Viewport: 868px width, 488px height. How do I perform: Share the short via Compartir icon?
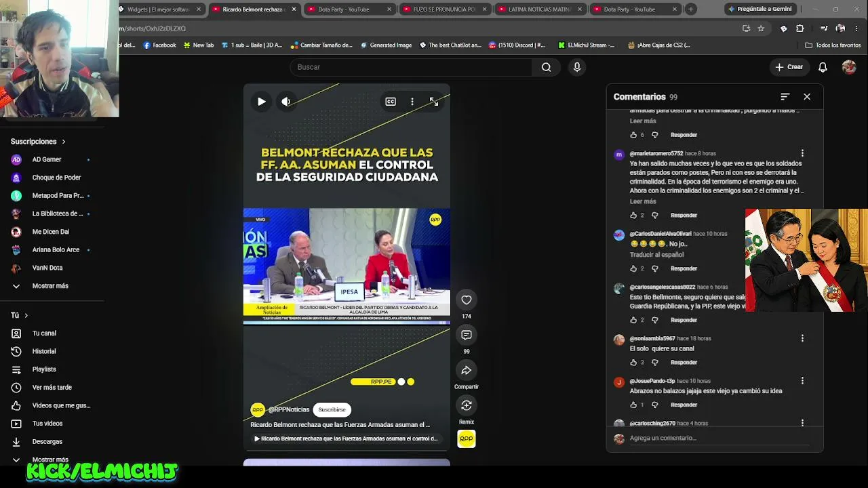tap(467, 371)
